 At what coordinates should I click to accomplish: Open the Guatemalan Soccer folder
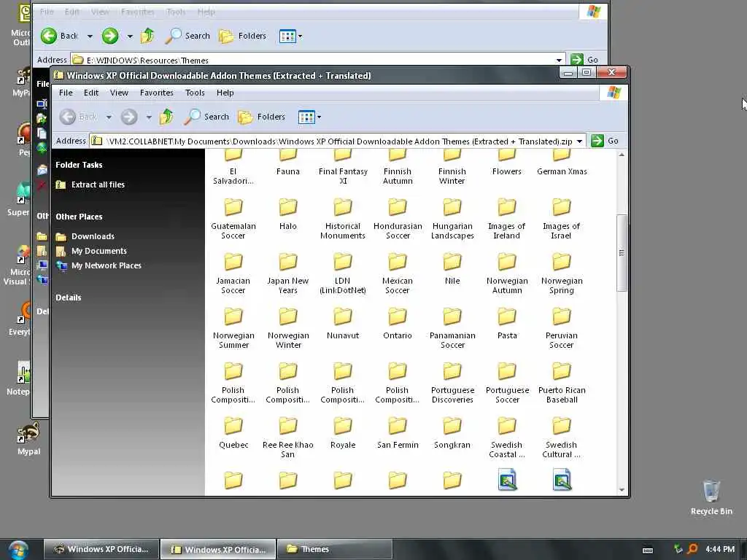(x=233, y=219)
